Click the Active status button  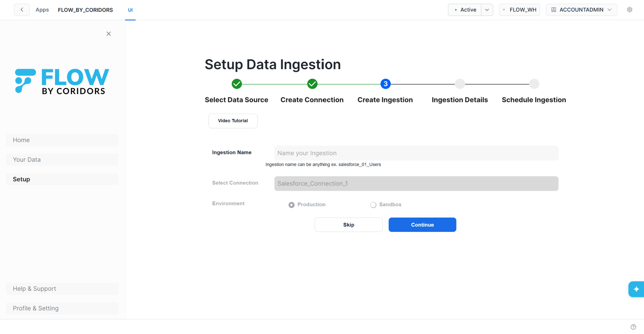pyautogui.click(x=465, y=10)
